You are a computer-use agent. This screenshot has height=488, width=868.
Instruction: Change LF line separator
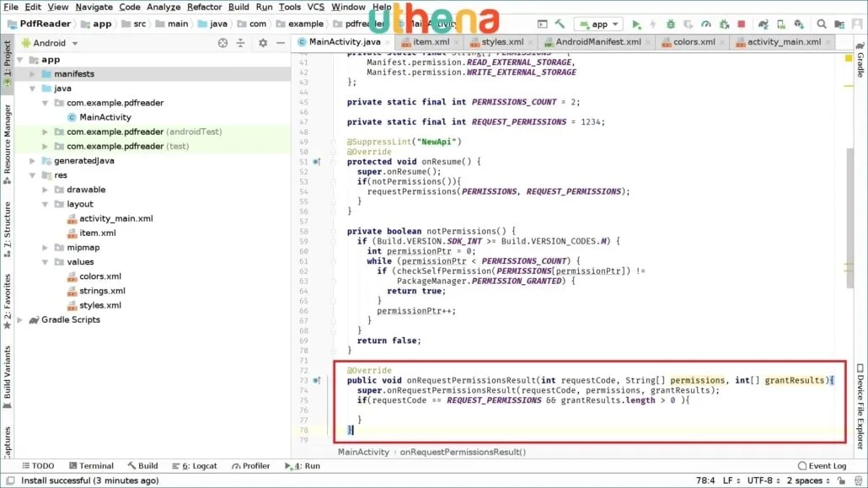[731, 480]
